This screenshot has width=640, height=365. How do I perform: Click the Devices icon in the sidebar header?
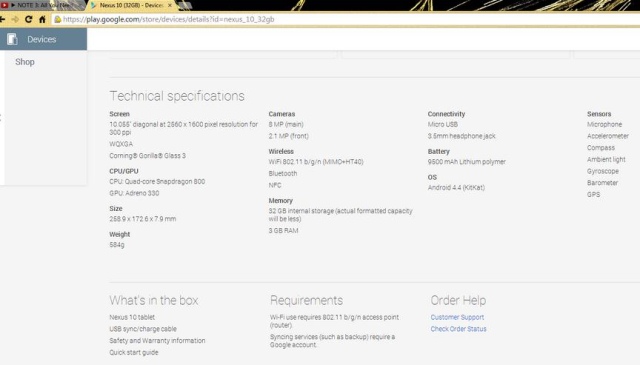[12, 39]
